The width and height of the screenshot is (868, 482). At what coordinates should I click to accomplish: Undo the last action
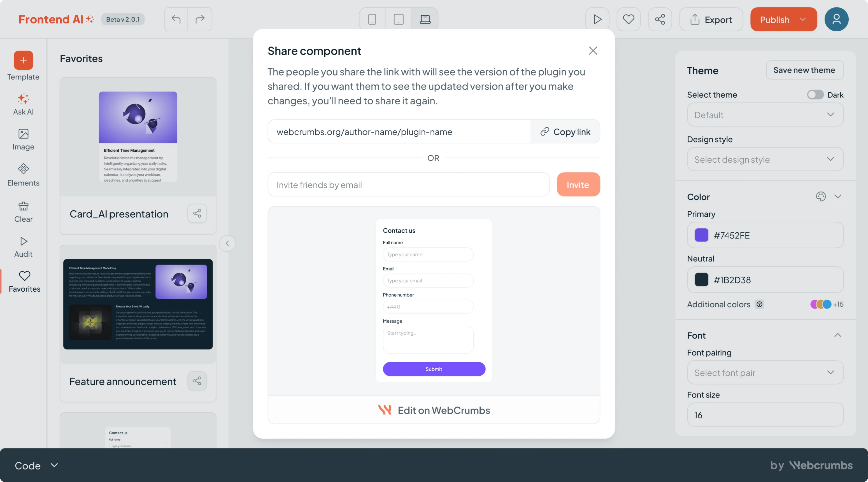(176, 19)
